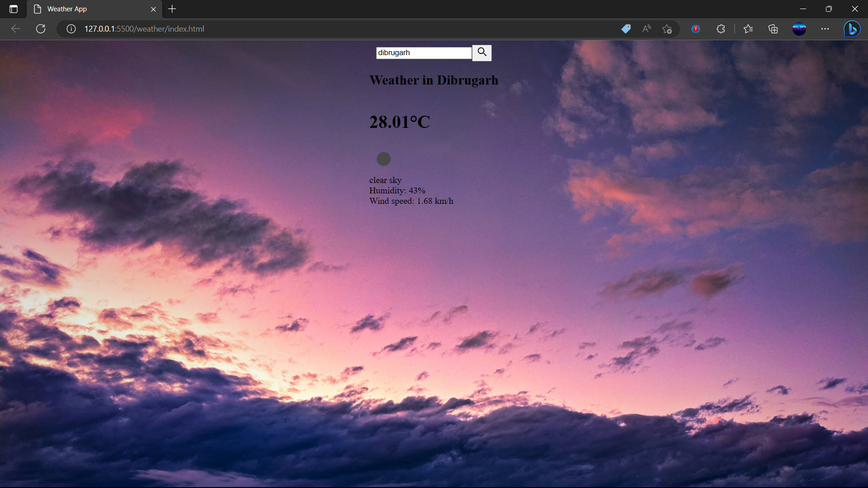This screenshot has height=488, width=868.
Task: Restore down the browser window
Action: coord(829,9)
